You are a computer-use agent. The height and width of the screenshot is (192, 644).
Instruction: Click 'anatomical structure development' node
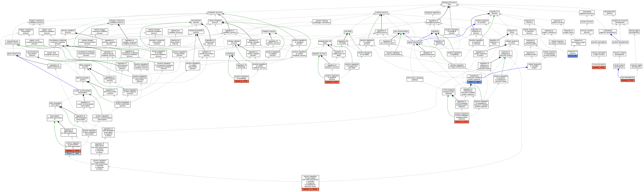pyautogui.click(x=620, y=22)
